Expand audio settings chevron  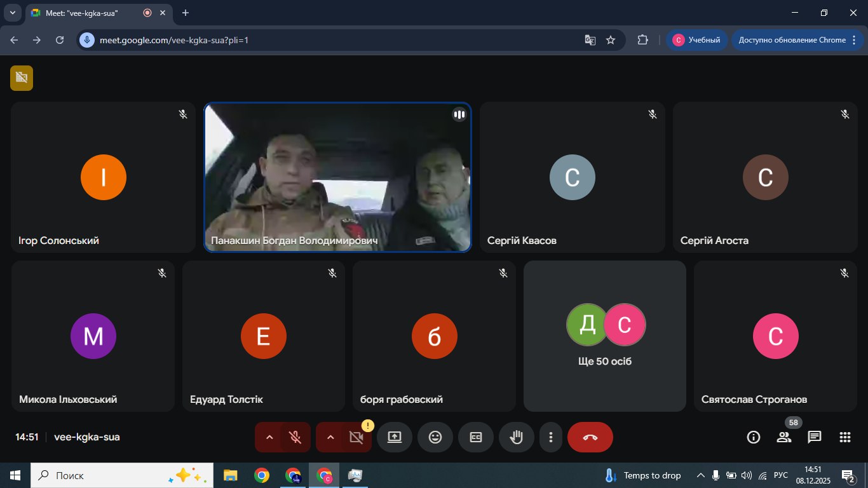269,437
